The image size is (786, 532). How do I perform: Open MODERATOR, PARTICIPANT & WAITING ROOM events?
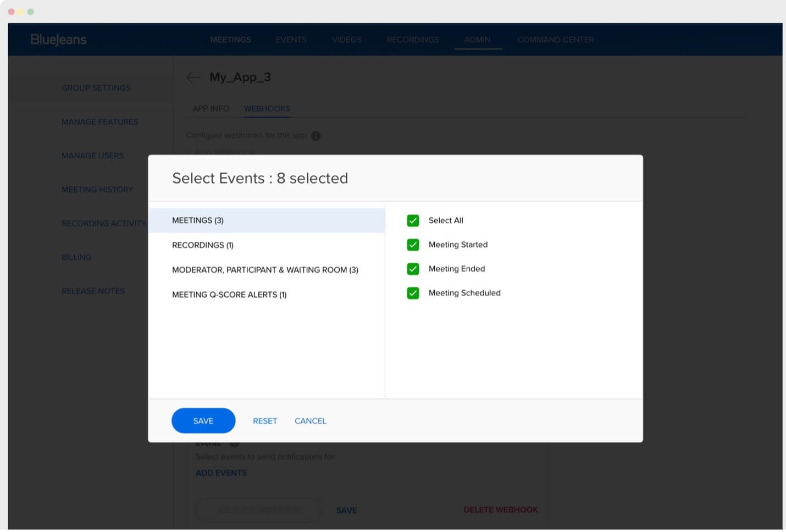[x=265, y=270]
